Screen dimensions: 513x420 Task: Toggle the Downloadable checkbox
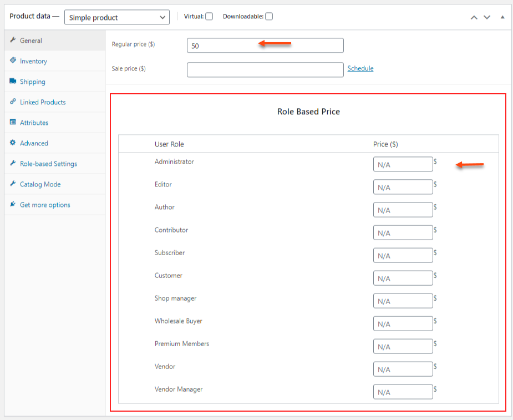pos(269,17)
